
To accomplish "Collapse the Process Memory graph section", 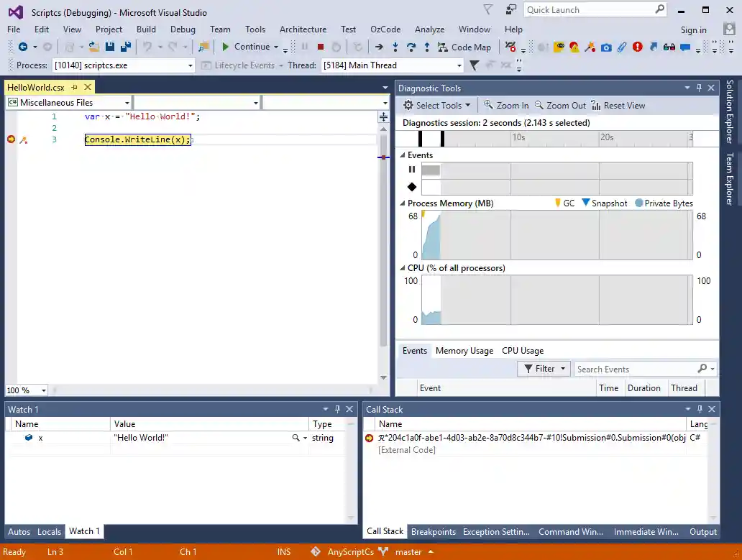I will click(402, 203).
